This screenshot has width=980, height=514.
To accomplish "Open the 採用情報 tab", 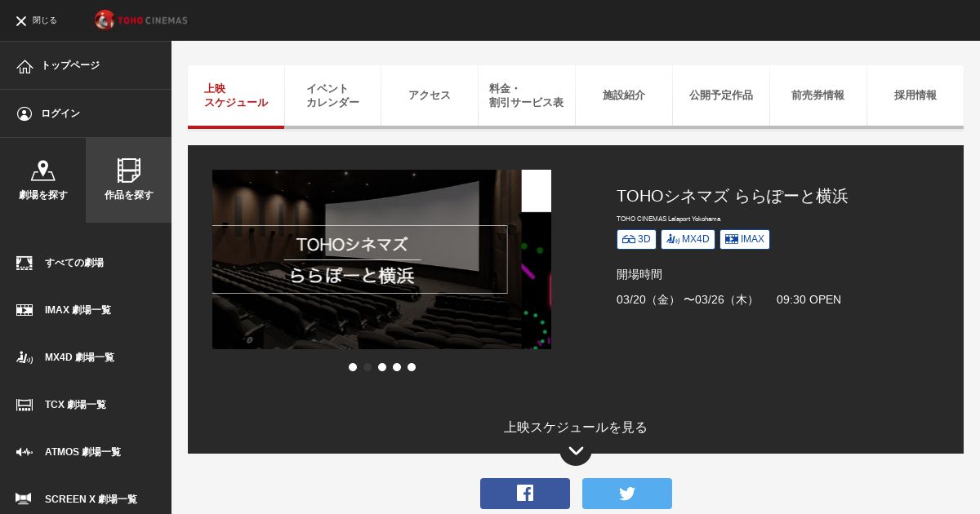I will click(x=915, y=96).
